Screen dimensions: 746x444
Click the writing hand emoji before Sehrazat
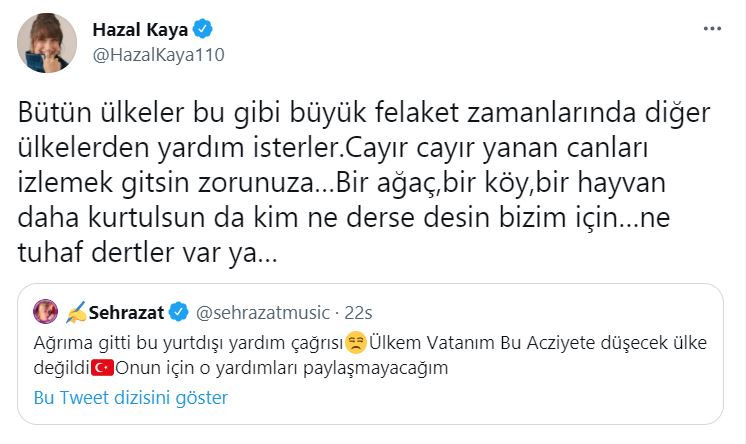click(x=74, y=313)
